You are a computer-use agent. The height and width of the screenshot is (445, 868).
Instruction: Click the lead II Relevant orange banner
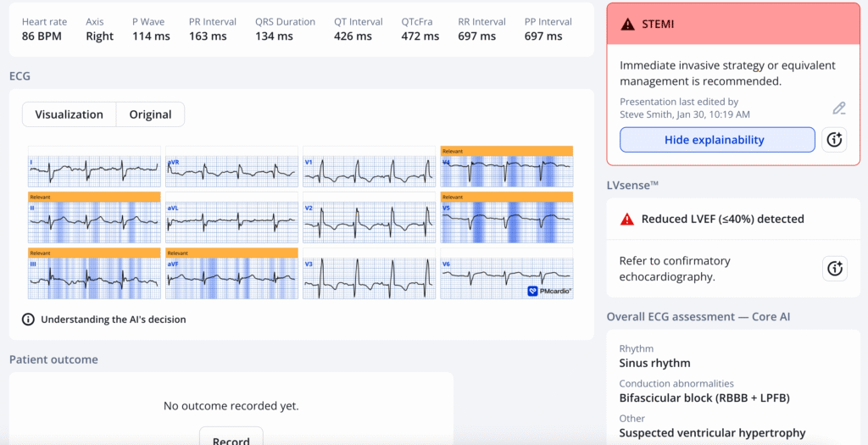94,196
